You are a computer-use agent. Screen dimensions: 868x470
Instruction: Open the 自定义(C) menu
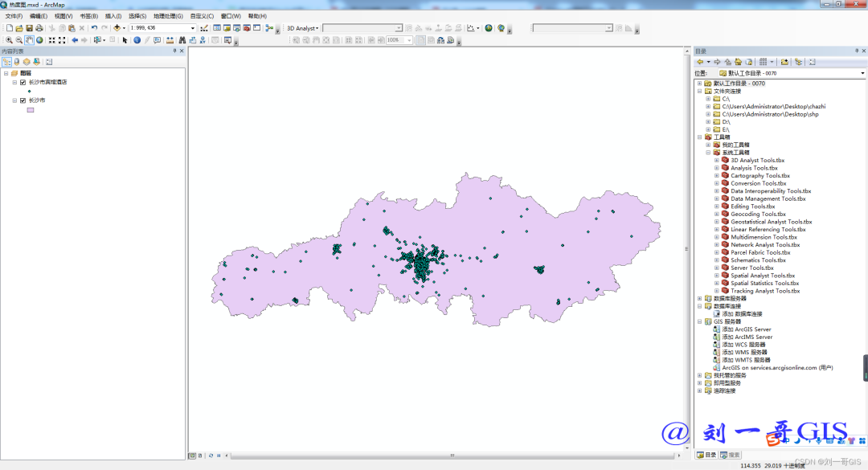[202, 16]
